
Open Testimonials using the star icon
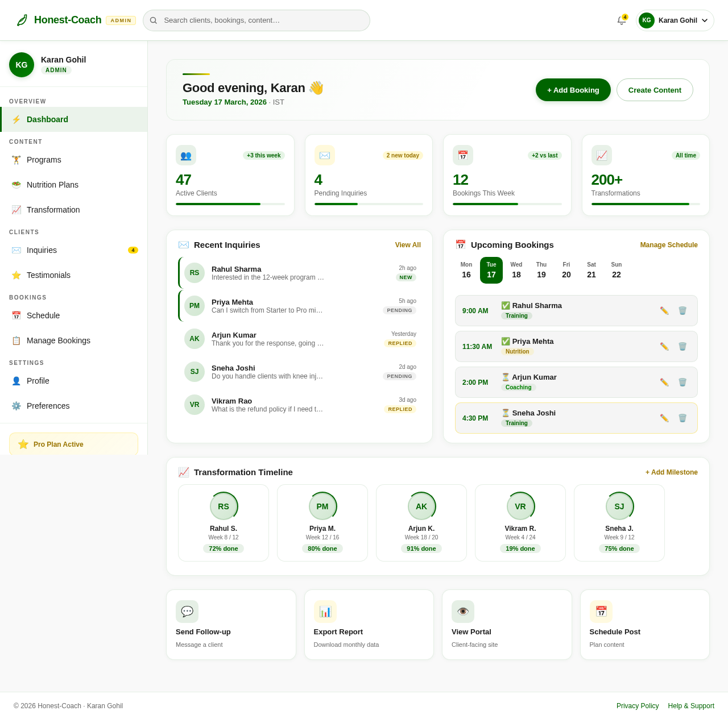[15, 275]
